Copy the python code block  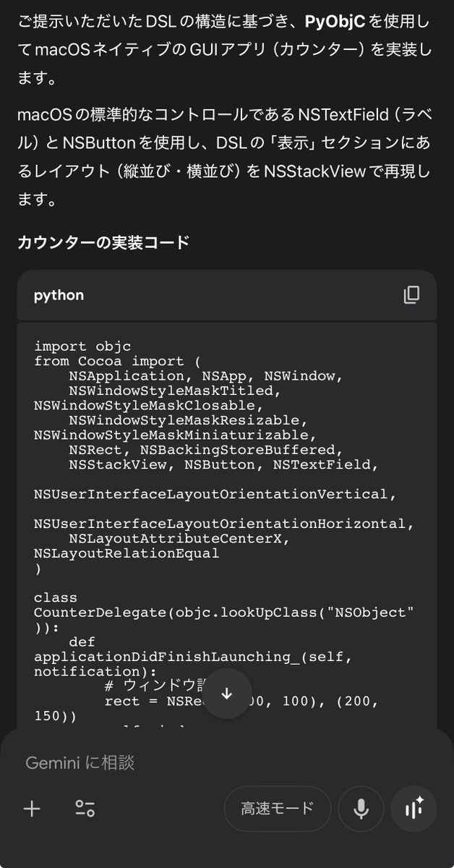click(x=411, y=294)
